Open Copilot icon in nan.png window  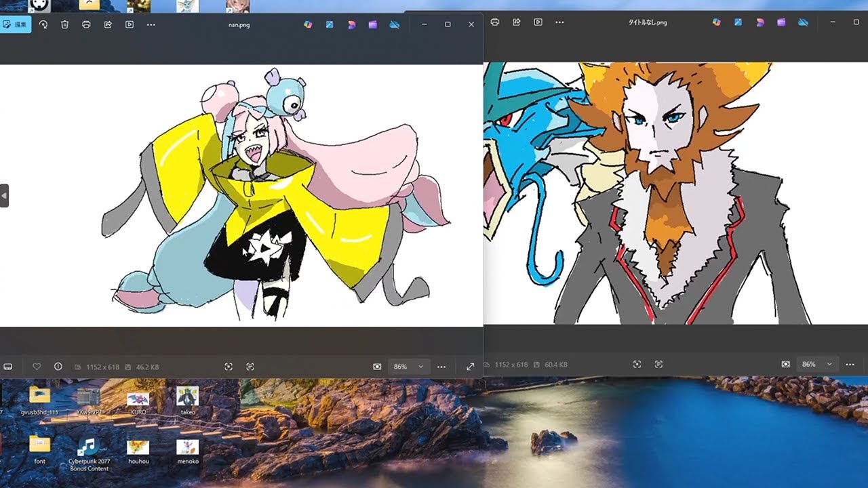tap(308, 24)
